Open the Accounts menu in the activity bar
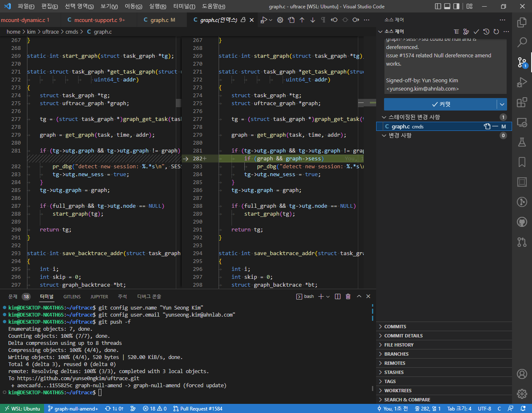The image size is (532, 413). pos(522,374)
